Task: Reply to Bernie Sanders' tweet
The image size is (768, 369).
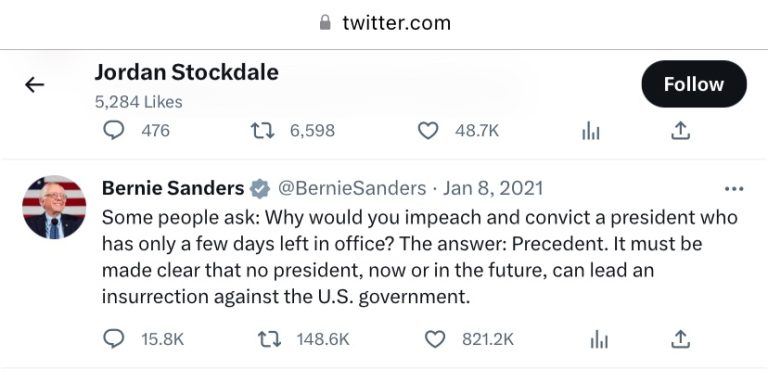Action: click(x=114, y=339)
